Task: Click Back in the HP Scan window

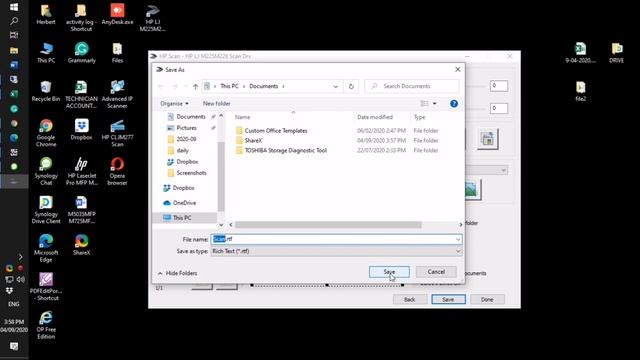Action: 409,300
